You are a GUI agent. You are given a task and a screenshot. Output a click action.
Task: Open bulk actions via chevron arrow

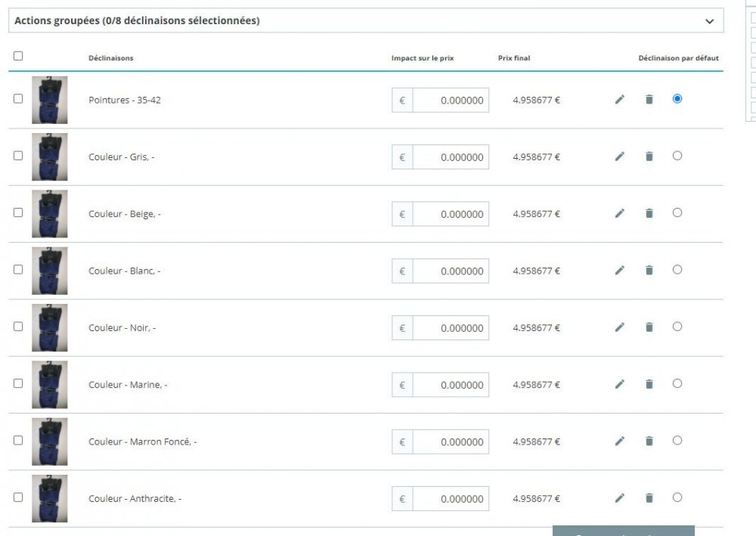click(709, 21)
